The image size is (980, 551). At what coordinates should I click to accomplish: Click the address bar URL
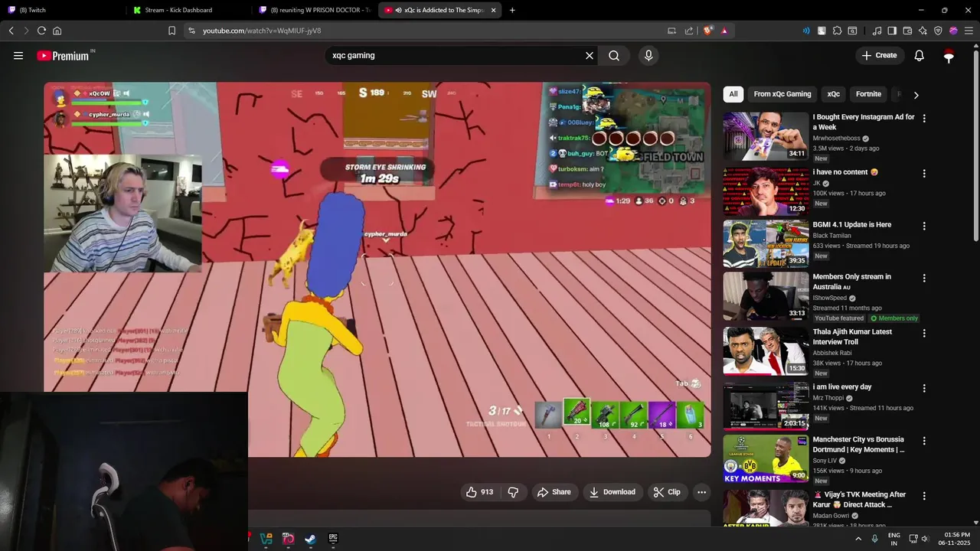[262, 31]
